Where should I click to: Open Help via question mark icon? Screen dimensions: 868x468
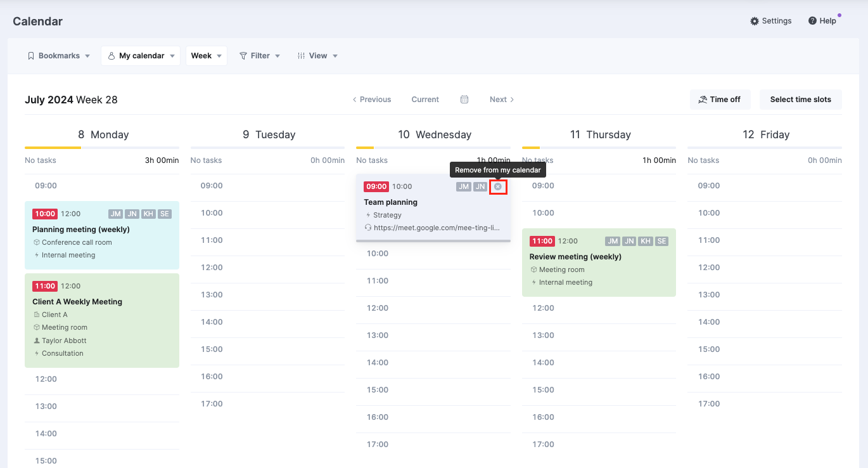click(x=812, y=21)
